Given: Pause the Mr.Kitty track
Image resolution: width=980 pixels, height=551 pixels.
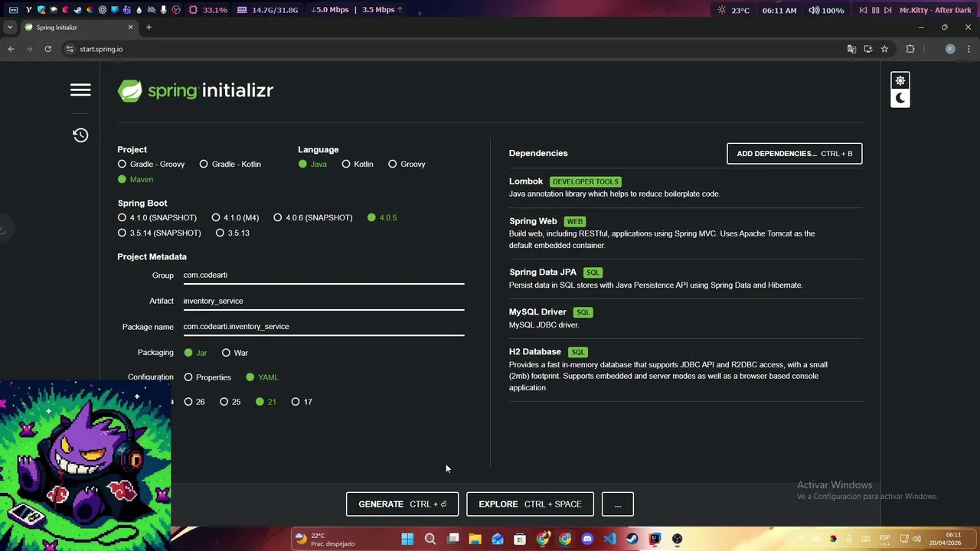Looking at the screenshot, I should (x=875, y=10).
